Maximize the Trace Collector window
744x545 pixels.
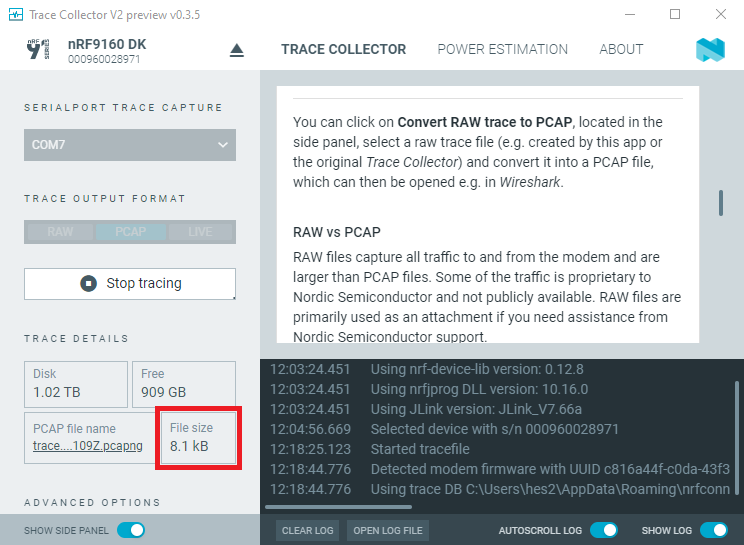pos(675,15)
